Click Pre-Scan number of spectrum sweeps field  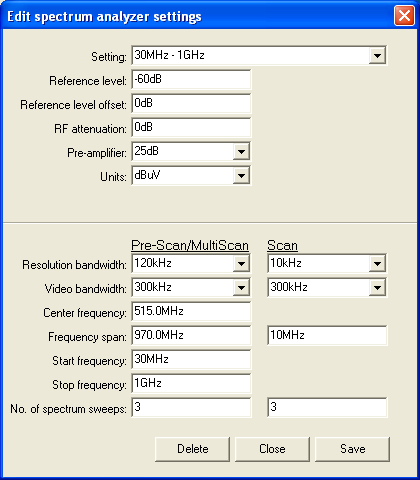point(191,407)
